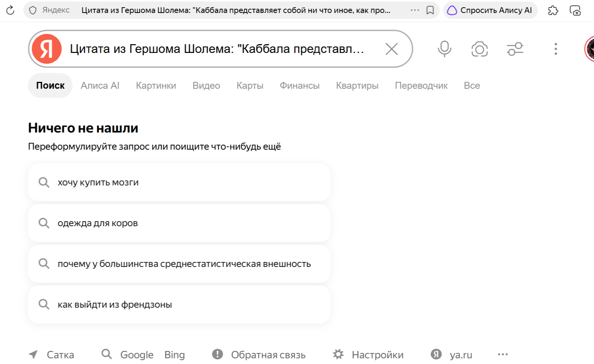Open the ya.ru footer link

click(x=461, y=355)
